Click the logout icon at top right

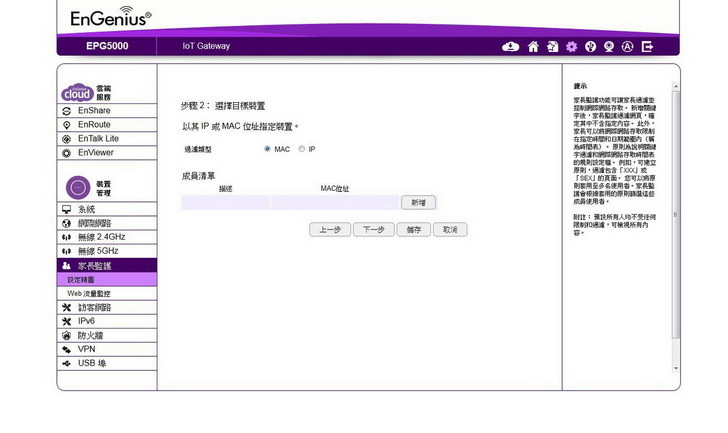(x=647, y=46)
